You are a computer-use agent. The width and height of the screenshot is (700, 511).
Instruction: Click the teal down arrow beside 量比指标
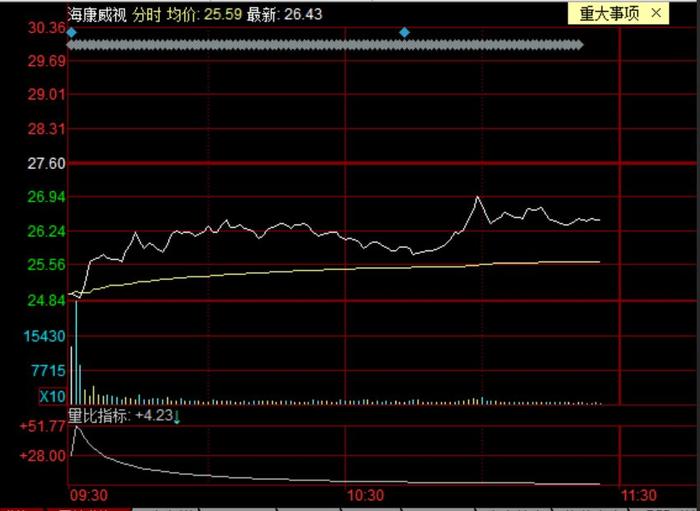click(x=177, y=417)
